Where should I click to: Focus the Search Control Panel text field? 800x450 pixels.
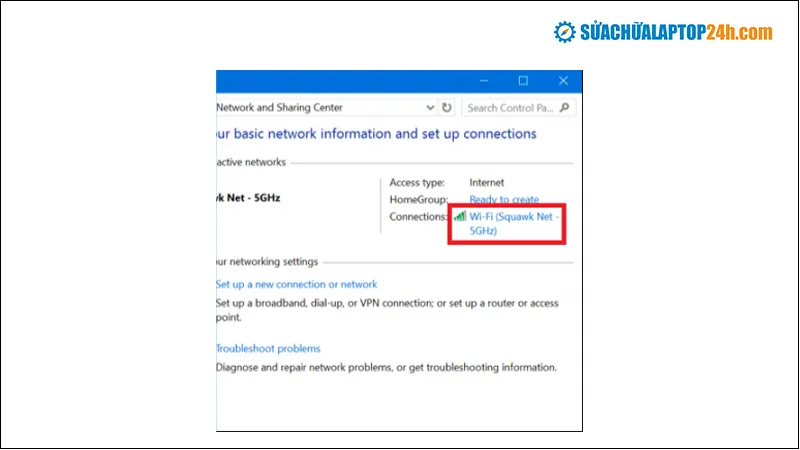[510, 108]
